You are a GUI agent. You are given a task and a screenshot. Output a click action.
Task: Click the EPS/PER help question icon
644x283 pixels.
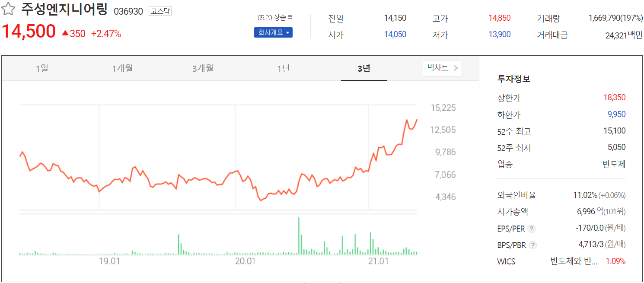[532, 229]
